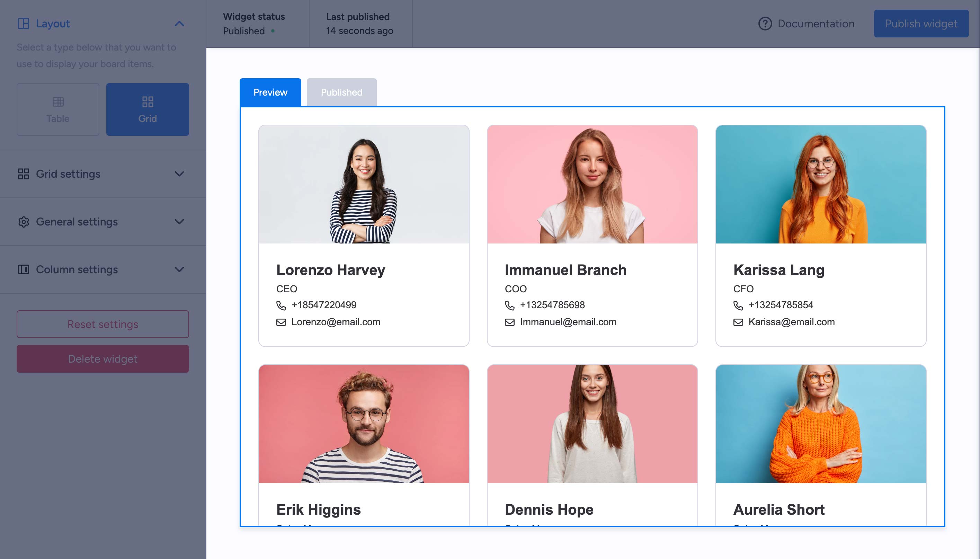Click phone icon on Karissa Lang card
Screen dimensions: 980x559
(x=738, y=305)
